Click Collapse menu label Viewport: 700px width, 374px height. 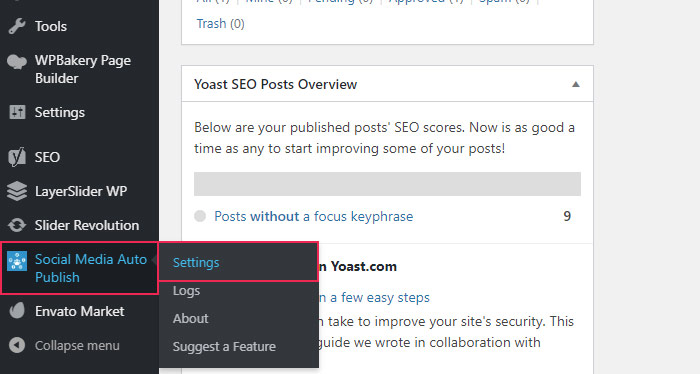pos(77,345)
